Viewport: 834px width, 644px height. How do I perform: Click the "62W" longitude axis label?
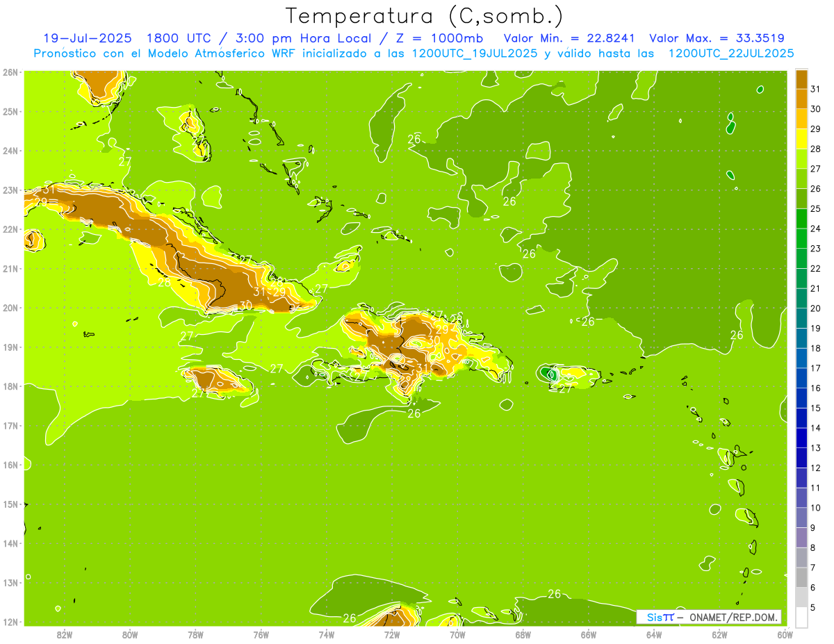(x=719, y=634)
